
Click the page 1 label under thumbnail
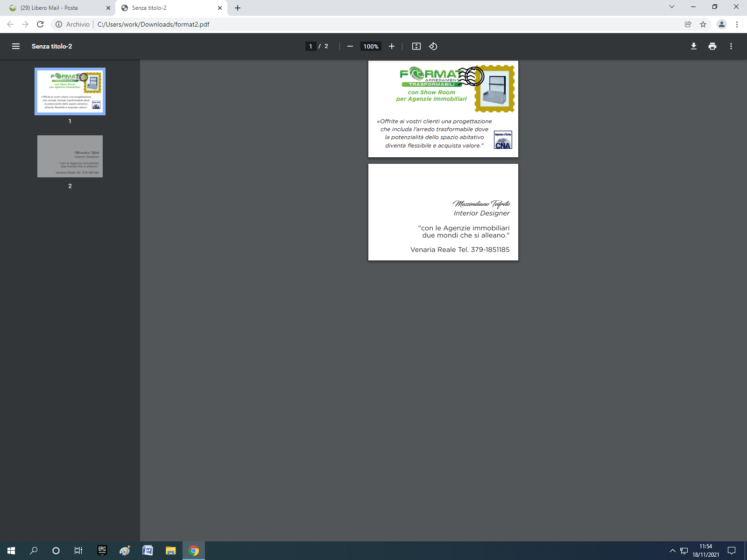click(x=70, y=121)
